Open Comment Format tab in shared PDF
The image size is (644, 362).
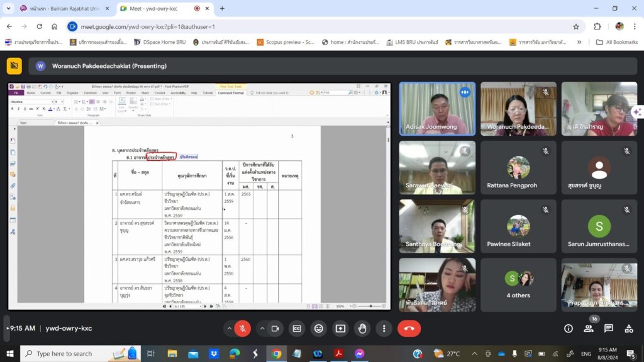(x=230, y=93)
